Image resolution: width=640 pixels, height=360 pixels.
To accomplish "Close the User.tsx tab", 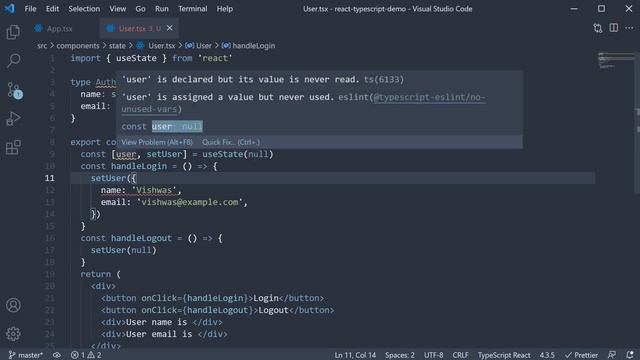I will pyautogui.click(x=170, y=28).
